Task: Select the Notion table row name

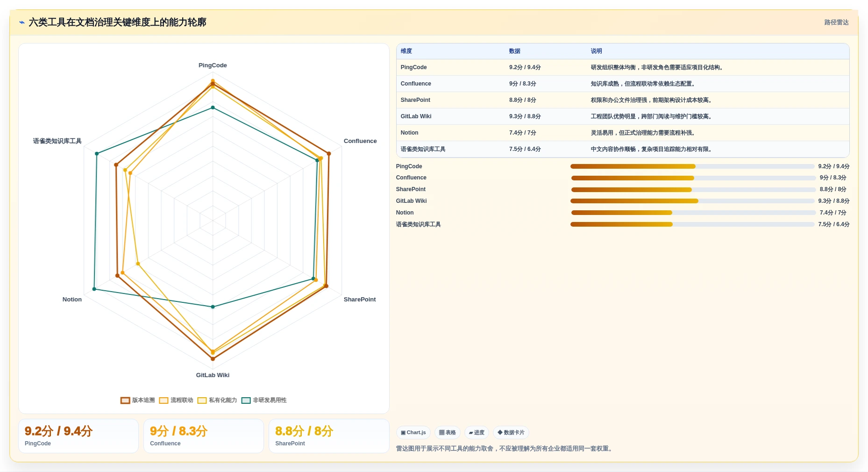Action: coord(409,133)
